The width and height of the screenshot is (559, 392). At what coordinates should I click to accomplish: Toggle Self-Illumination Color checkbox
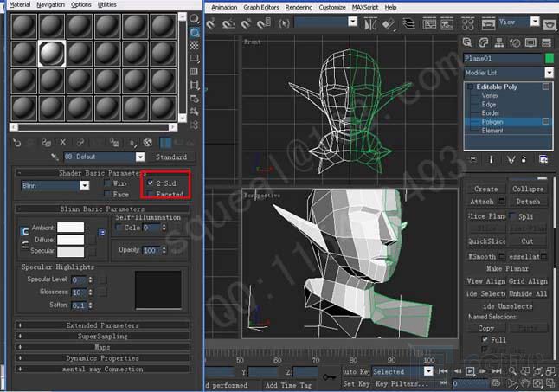click(x=119, y=228)
